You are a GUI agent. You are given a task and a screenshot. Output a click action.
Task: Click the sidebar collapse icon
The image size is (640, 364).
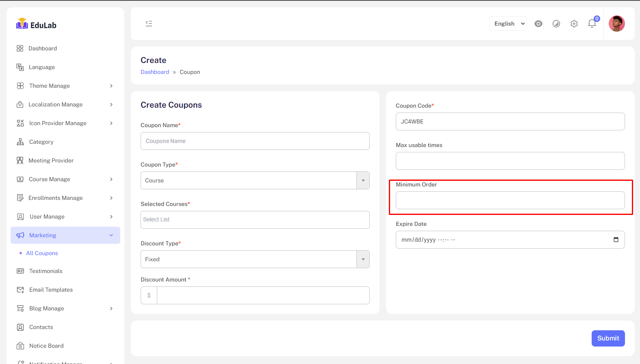coord(149,24)
